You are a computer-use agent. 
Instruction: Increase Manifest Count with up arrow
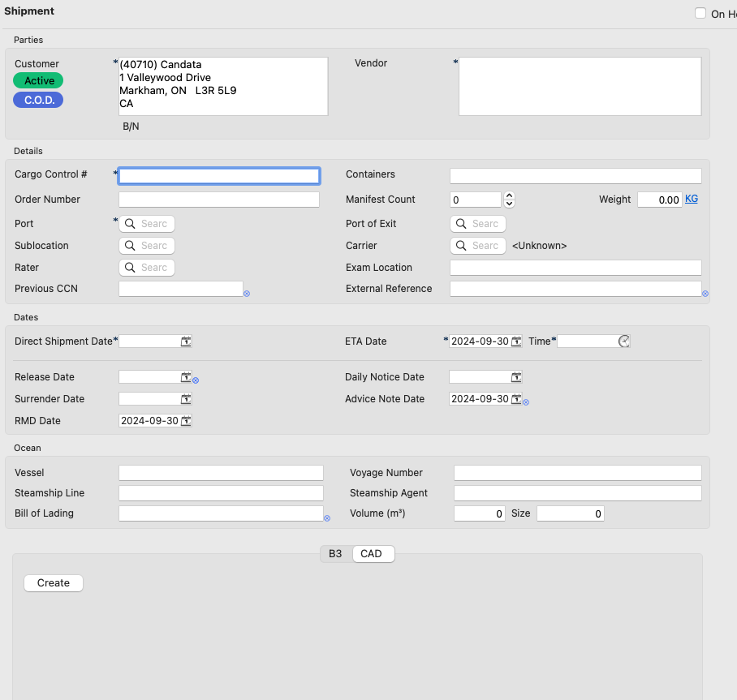(x=509, y=195)
